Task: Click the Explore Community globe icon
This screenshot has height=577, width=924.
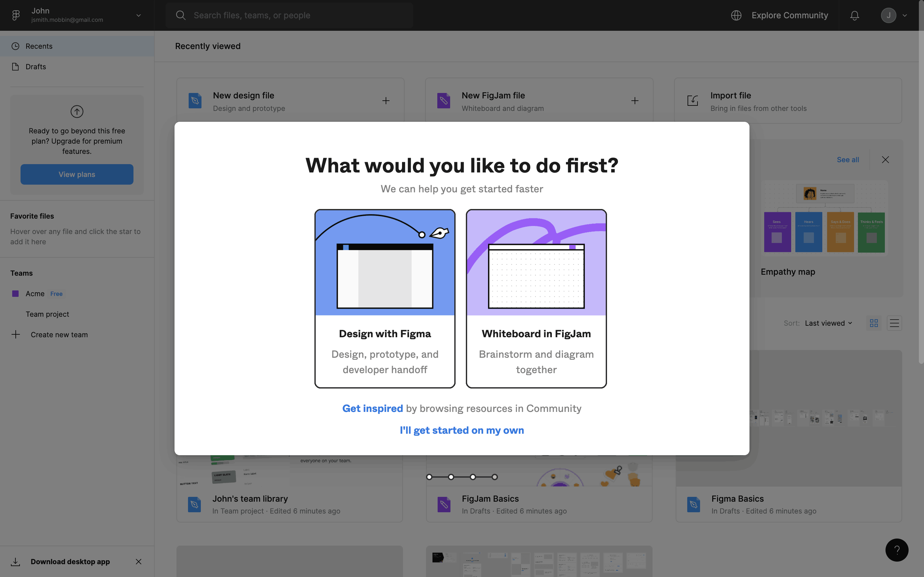Action: click(x=736, y=15)
